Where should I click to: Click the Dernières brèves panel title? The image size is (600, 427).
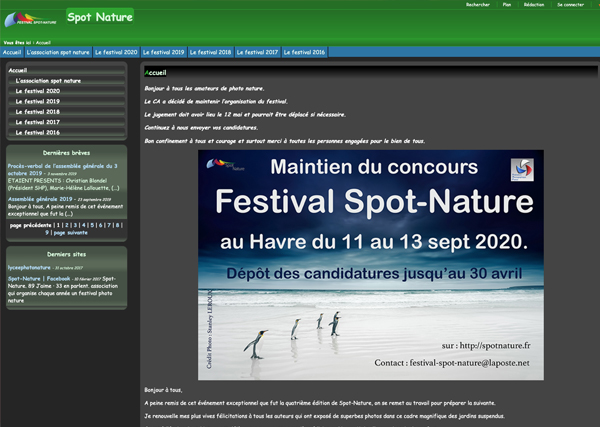point(67,153)
